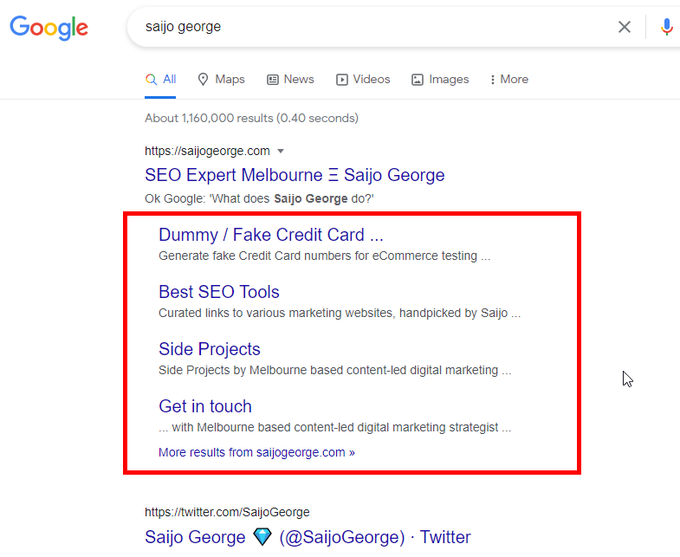Open Saijo George Twitter result title

coord(307,537)
